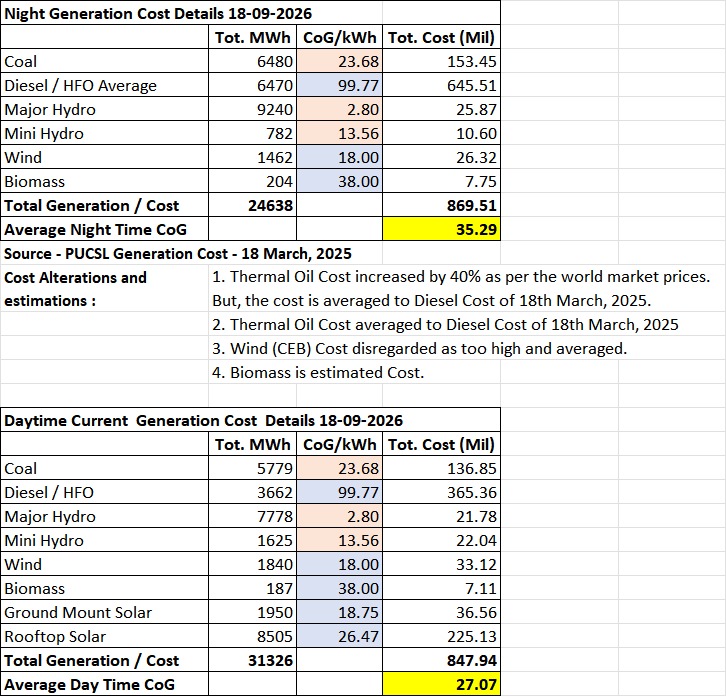Click the Rooftop Solar row label
This screenshot has width=726, height=696.
[x=105, y=637]
